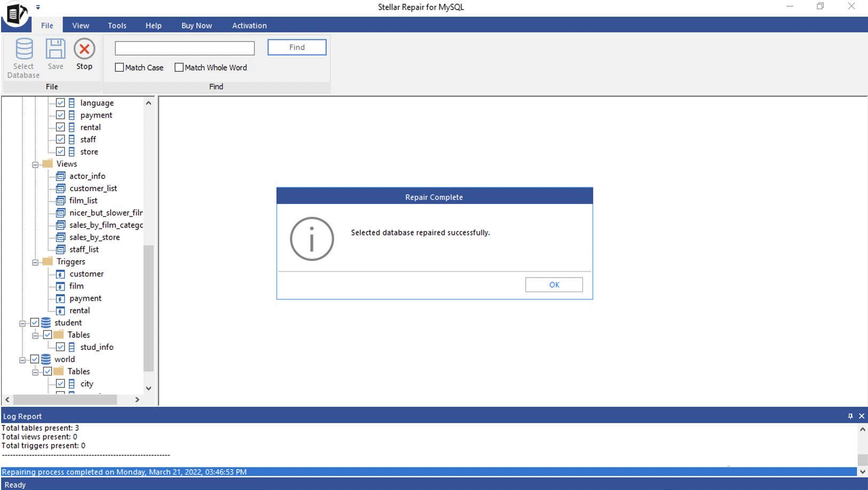The width and height of the screenshot is (868, 490).
Task: Expand the Views folder node
Action: click(34, 164)
